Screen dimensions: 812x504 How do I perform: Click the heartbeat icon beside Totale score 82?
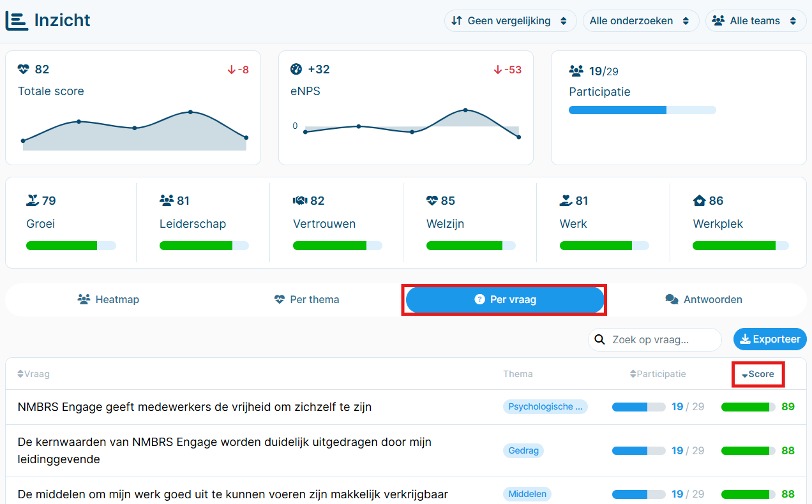(x=24, y=70)
